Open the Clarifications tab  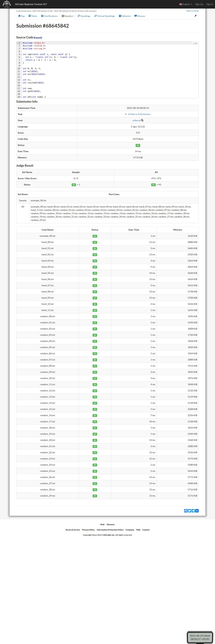[49, 16]
